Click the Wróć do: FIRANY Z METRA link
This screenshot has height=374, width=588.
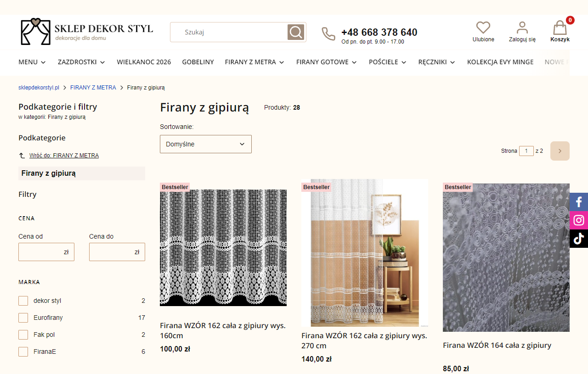pyautogui.click(x=64, y=155)
